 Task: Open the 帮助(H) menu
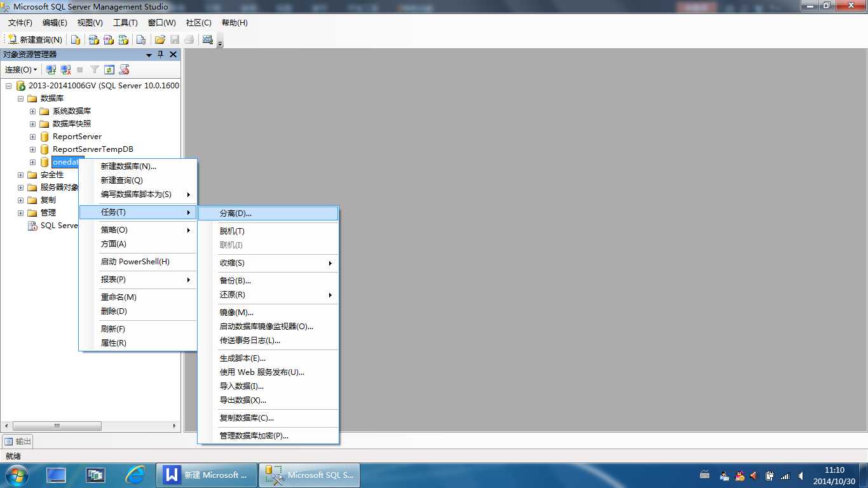(x=234, y=22)
